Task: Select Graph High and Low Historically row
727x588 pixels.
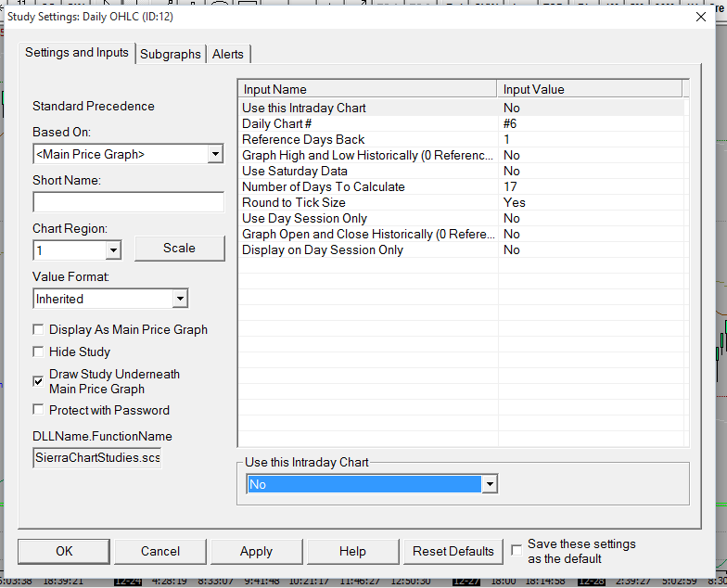Action: click(462, 156)
